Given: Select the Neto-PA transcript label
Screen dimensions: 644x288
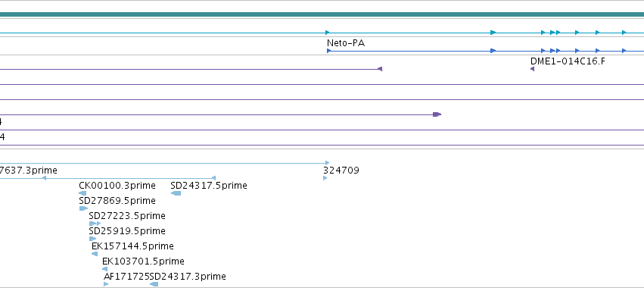Looking at the screenshot, I should [x=345, y=42].
